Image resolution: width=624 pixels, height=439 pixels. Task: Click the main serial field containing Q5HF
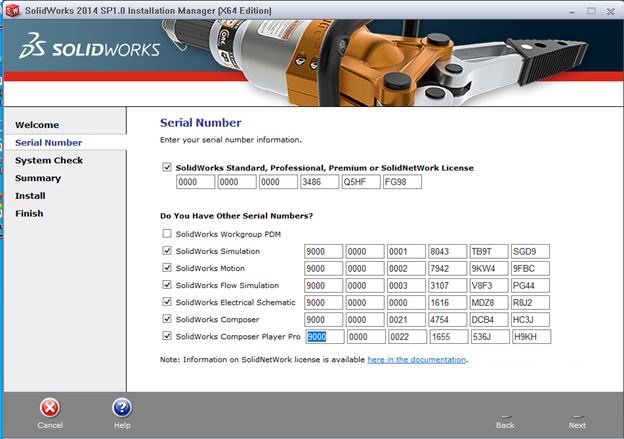click(361, 182)
